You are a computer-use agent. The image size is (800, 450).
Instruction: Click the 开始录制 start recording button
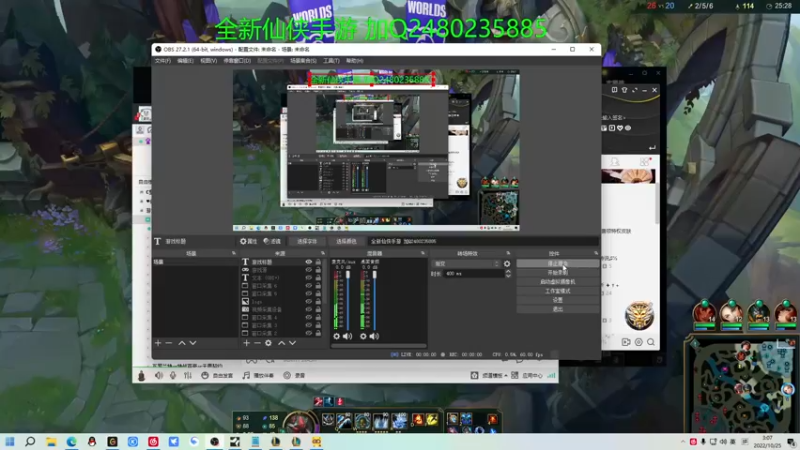click(558, 272)
